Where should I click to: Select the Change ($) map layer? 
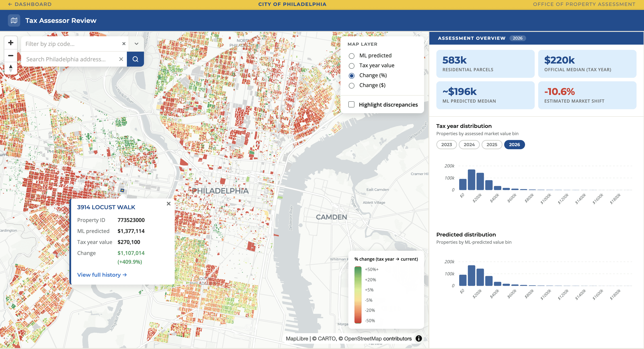point(351,86)
